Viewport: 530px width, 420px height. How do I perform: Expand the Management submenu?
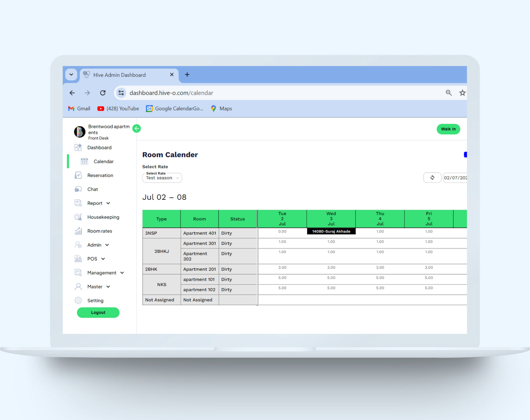pyautogui.click(x=122, y=273)
